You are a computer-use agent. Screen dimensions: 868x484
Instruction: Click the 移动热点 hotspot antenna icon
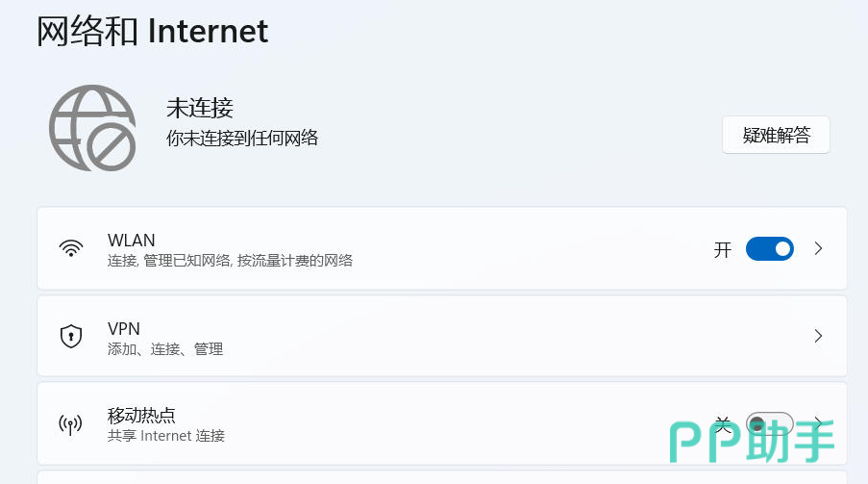tap(71, 424)
